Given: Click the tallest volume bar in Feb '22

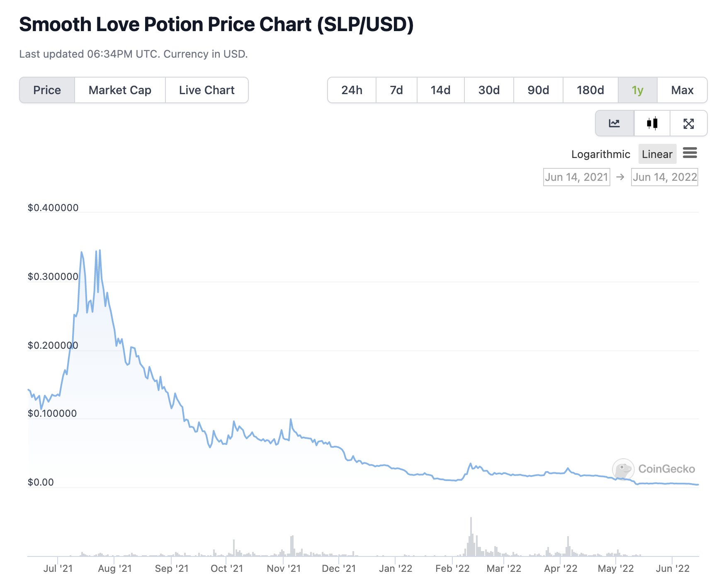Looking at the screenshot, I should tap(471, 537).
